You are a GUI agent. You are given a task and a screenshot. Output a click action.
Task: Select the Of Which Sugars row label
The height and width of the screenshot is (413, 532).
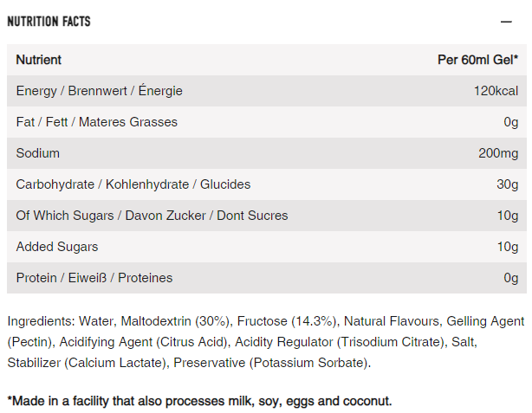click(152, 216)
